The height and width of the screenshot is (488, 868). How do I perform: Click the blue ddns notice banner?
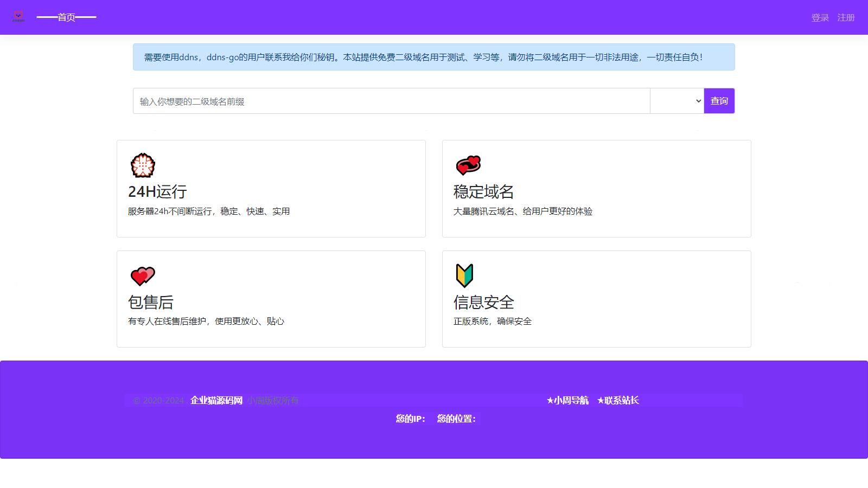pyautogui.click(x=433, y=57)
